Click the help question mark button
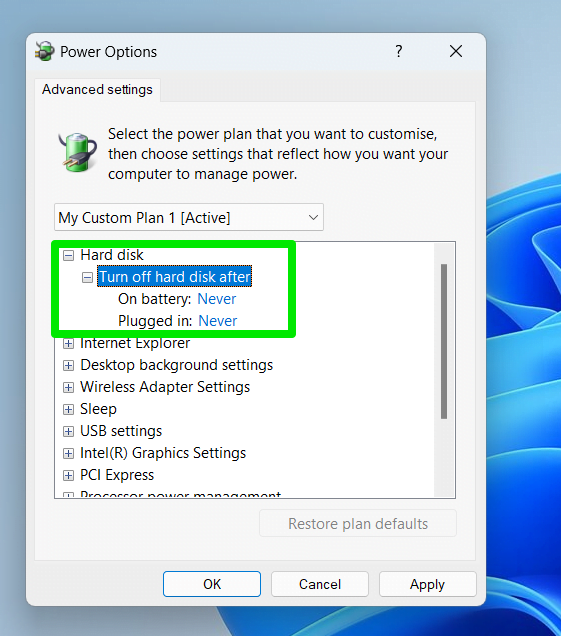 click(399, 52)
